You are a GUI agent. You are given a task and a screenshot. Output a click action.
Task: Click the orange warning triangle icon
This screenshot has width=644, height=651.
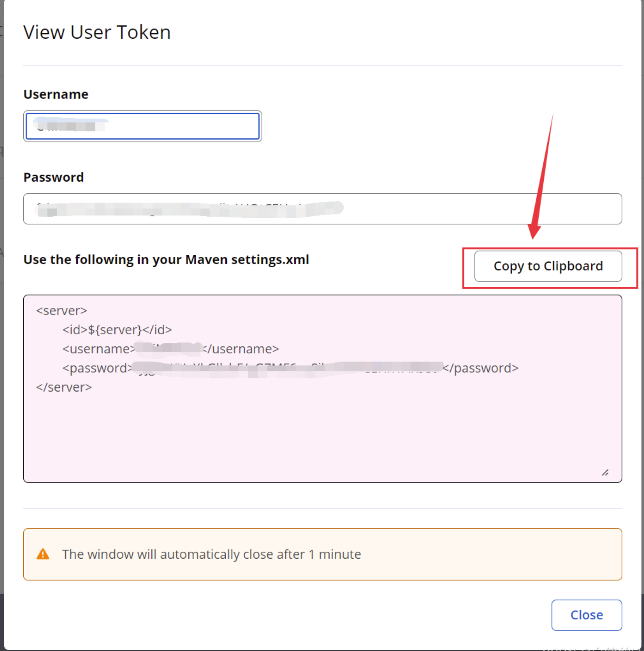click(x=43, y=554)
